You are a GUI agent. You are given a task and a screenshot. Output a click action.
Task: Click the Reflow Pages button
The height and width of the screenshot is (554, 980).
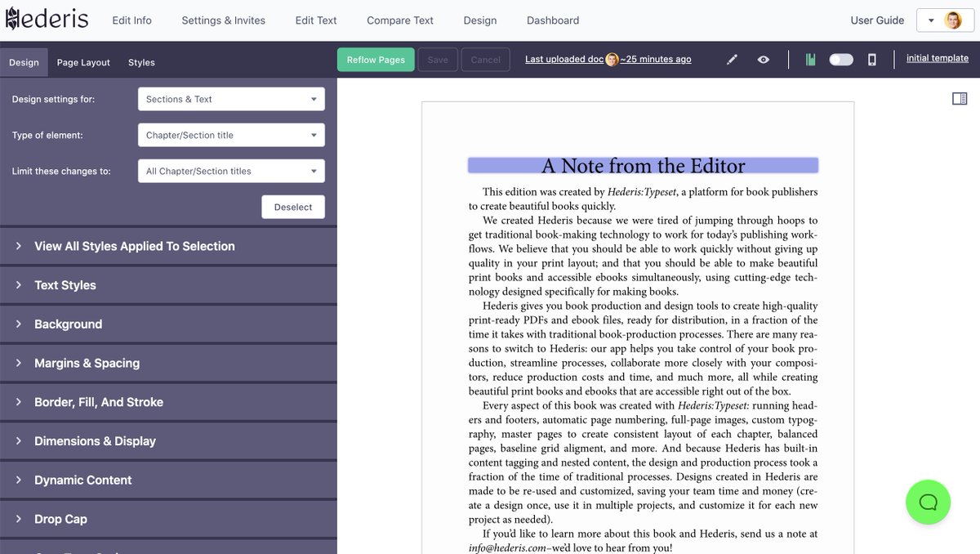coord(376,59)
